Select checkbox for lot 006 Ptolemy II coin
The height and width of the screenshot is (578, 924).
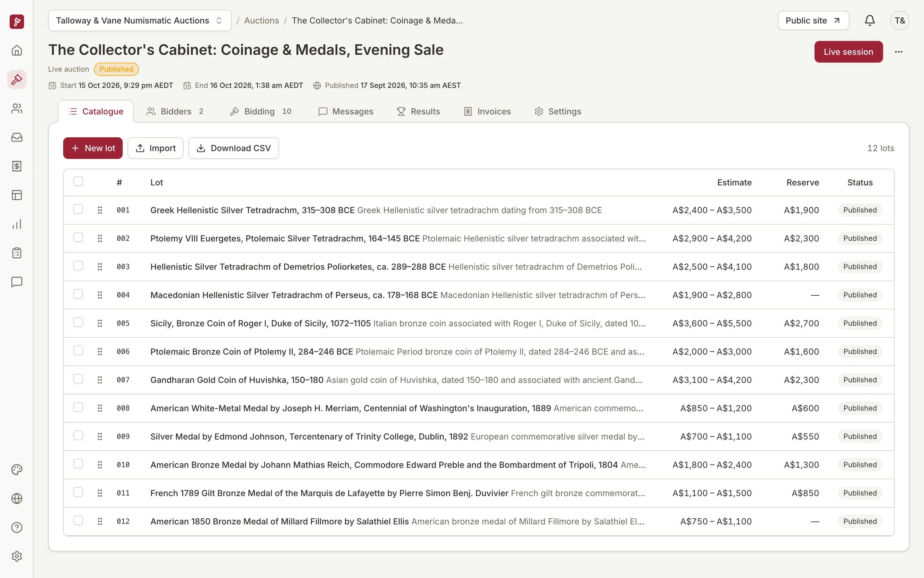[x=78, y=350]
